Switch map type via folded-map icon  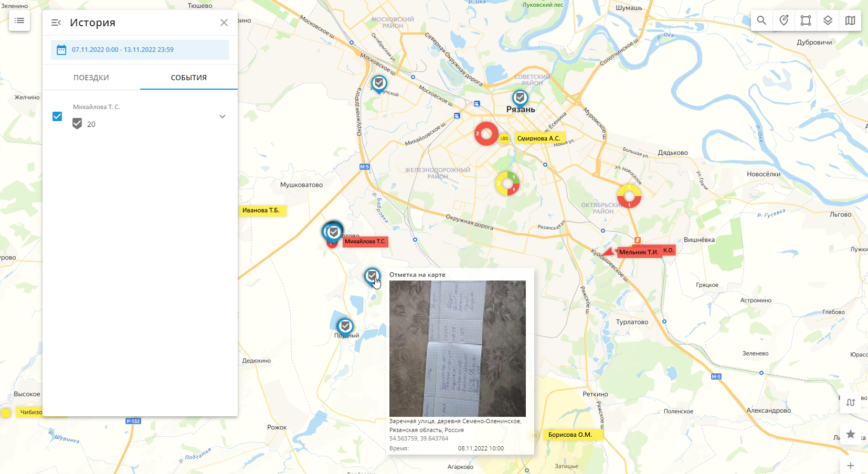click(x=850, y=20)
